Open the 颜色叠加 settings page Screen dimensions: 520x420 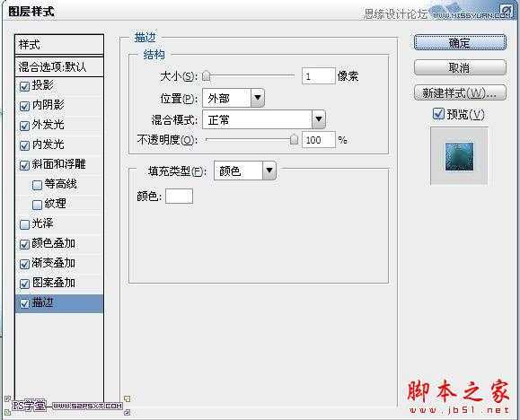click(x=53, y=243)
